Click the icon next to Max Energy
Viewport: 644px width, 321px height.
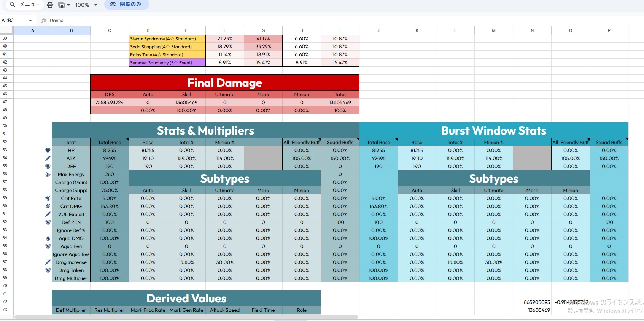click(x=48, y=174)
